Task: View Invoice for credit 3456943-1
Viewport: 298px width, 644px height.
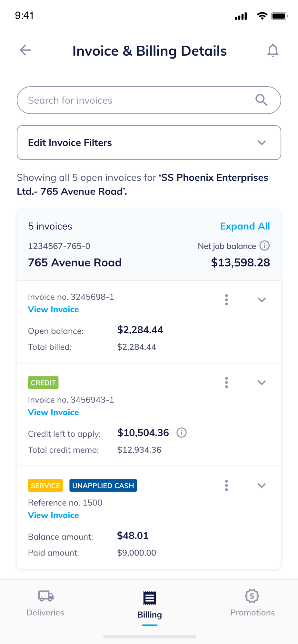Action: pos(54,412)
